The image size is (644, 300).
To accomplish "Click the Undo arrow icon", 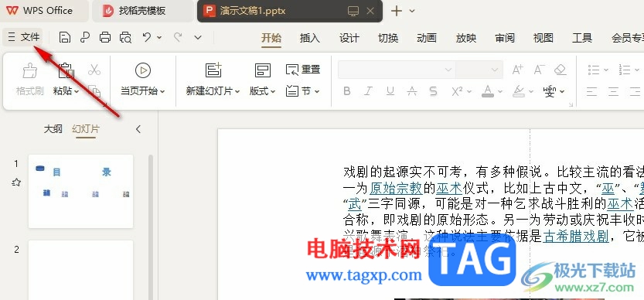I will point(147,37).
